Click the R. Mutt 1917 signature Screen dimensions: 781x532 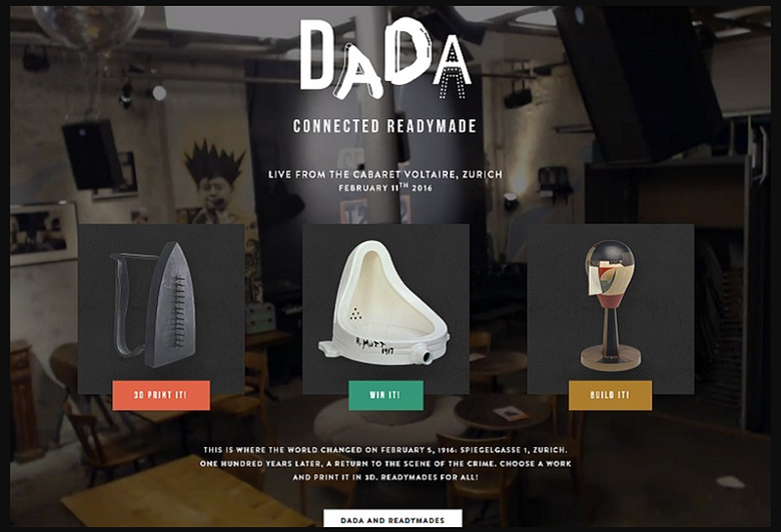374,345
